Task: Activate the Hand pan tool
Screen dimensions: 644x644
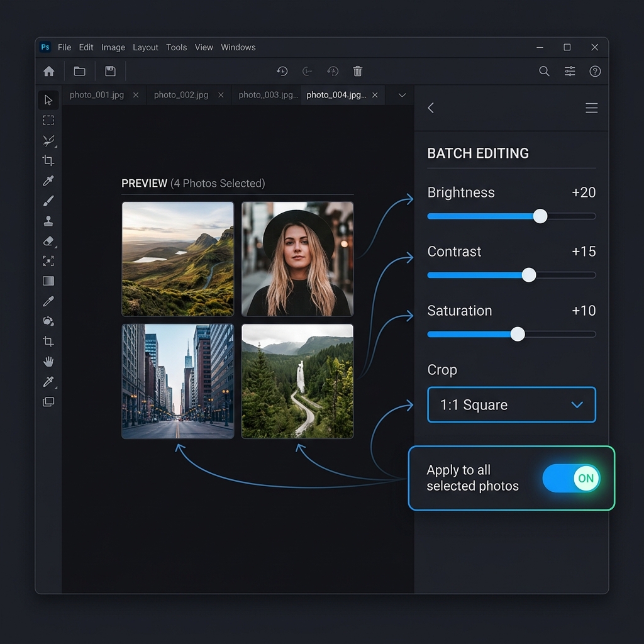Action: click(48, 362)
